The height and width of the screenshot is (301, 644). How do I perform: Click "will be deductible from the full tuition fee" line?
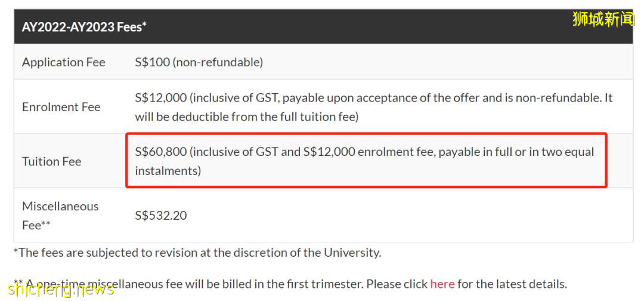click(246, 116)
